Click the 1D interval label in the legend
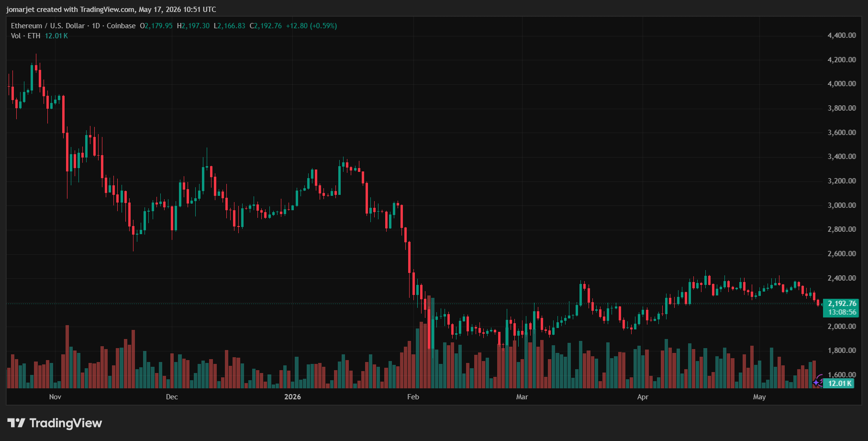868x441 pixels. click(96, 26)
